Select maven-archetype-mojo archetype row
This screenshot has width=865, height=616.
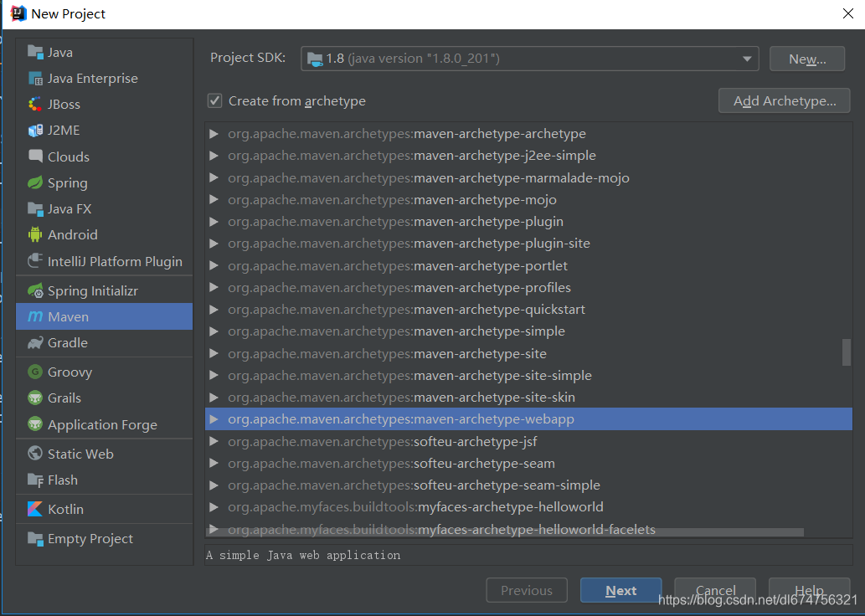(528, 200)
